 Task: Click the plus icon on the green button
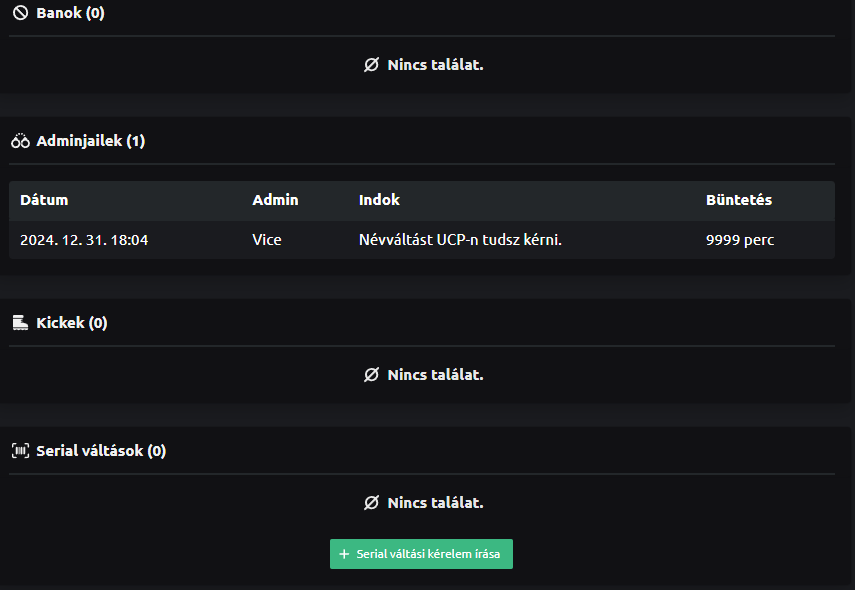coord(344,554)
